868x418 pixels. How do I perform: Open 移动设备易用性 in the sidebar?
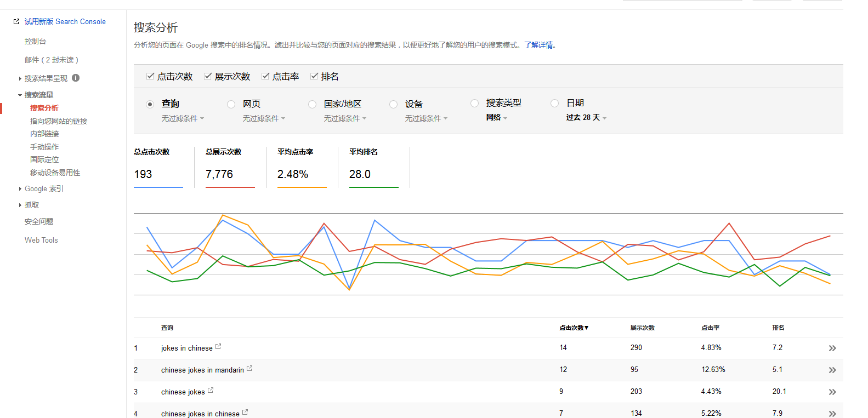coord(55,173)
